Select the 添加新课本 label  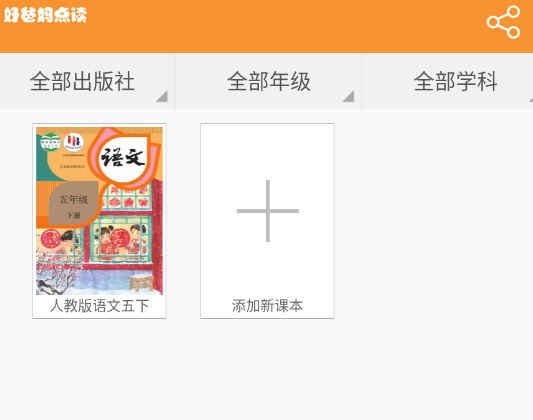[x=268, y=306]
